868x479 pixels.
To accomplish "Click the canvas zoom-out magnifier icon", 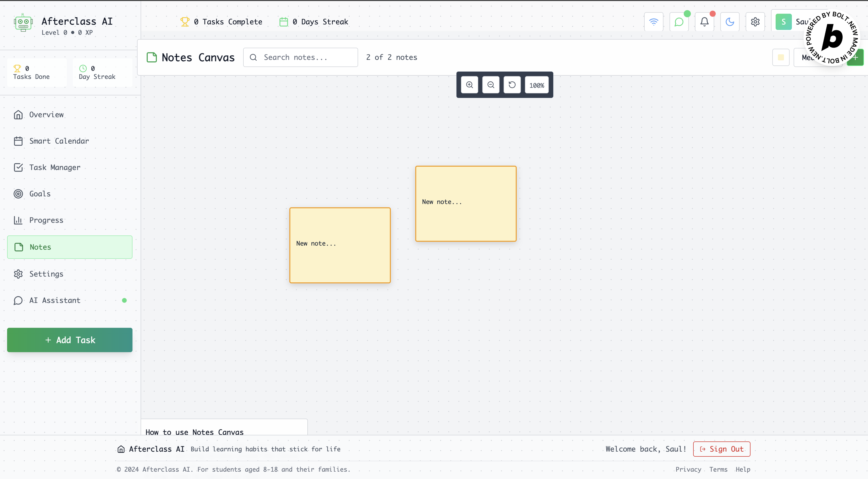I will [x=491, y=85].
